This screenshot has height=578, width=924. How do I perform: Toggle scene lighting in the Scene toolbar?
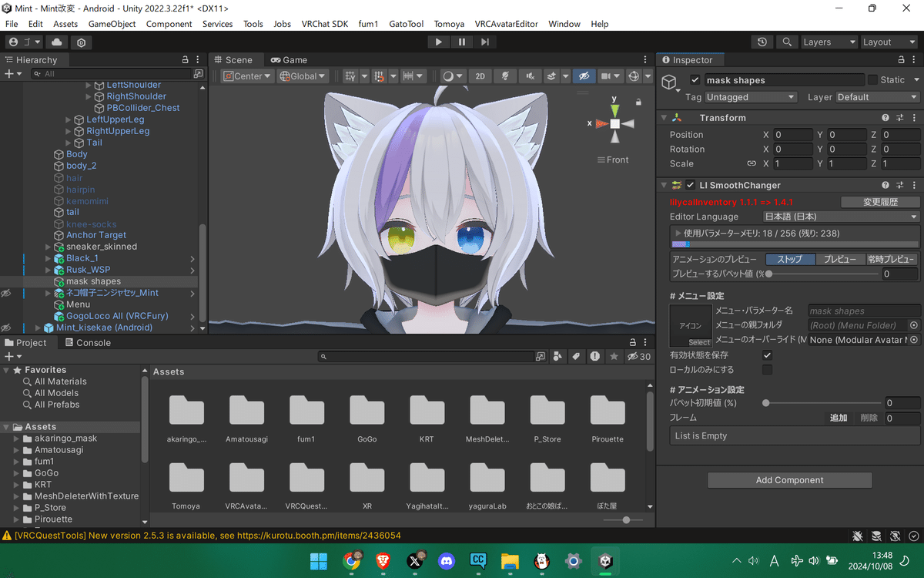504,76
